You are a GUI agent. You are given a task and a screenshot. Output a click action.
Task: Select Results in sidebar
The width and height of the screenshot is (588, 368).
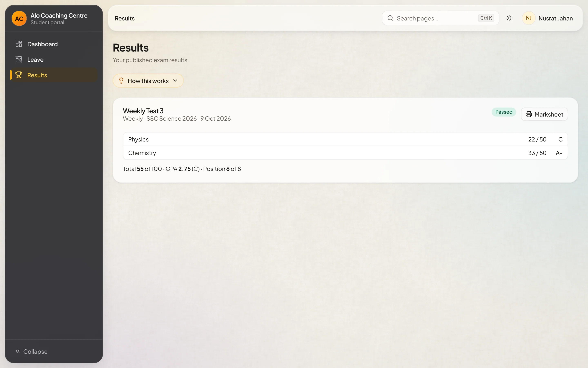(x=54, y=75)
